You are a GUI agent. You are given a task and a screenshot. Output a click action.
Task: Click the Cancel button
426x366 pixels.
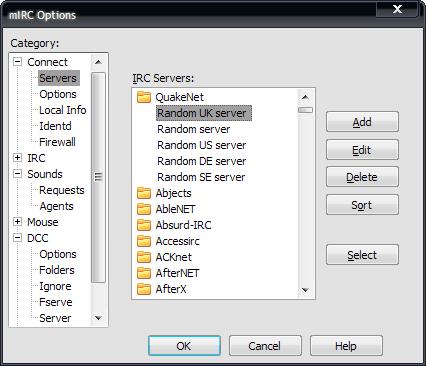point(265,346)
